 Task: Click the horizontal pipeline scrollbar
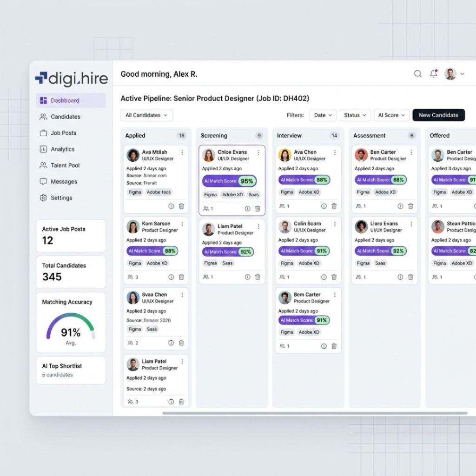point(315,413)
